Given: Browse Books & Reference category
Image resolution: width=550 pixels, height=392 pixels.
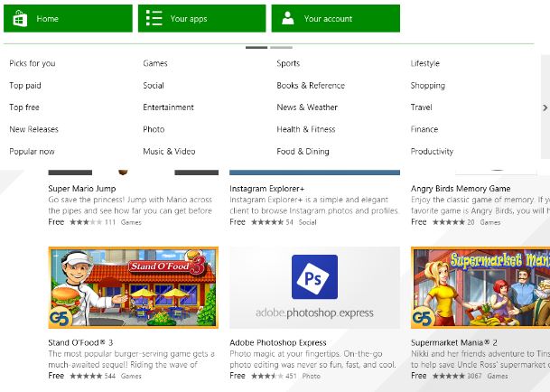Looking at the screenshot, I should tap(311, 86).
